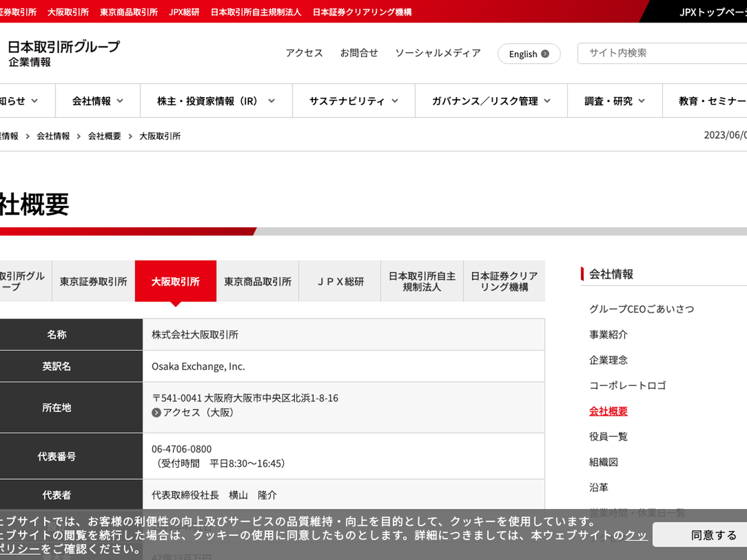This screenshot has width=747, height=560.
Task: Select the ＪＰＸ総研 tab
Action: 340,282
